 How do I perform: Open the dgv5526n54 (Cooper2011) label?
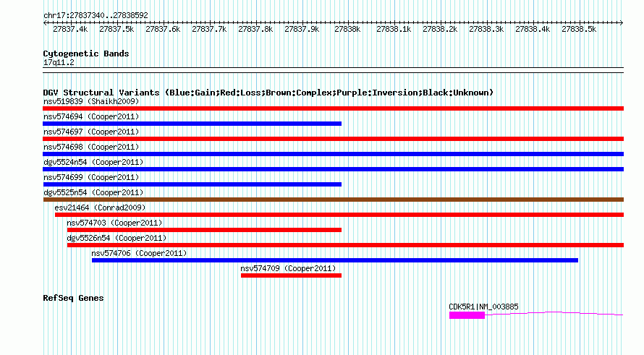[x=116, y=238]
